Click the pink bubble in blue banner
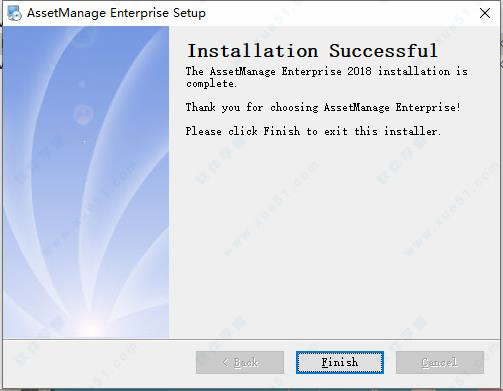 coord(83,114)
